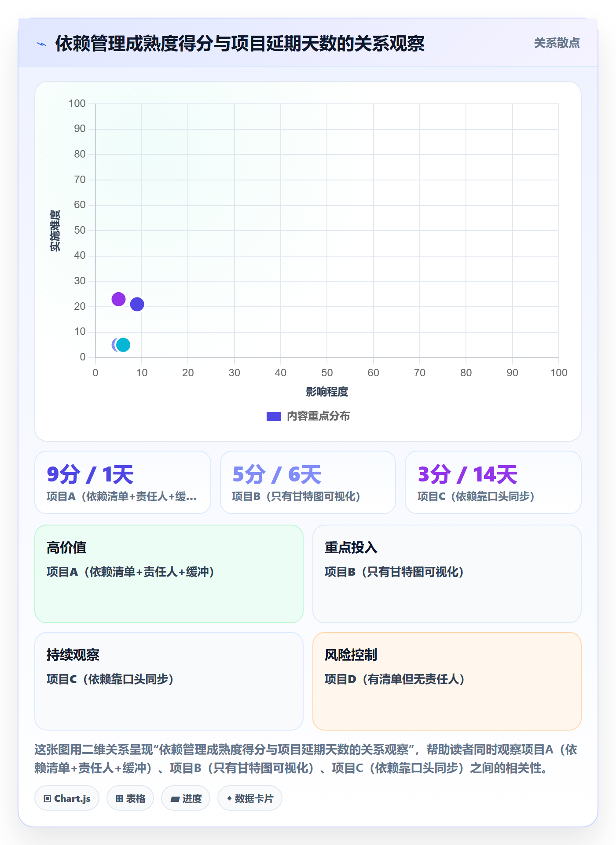Click the 内容重点分布 legend text
The width and height of the screenshot is (616, 845).
click(318, 416)
